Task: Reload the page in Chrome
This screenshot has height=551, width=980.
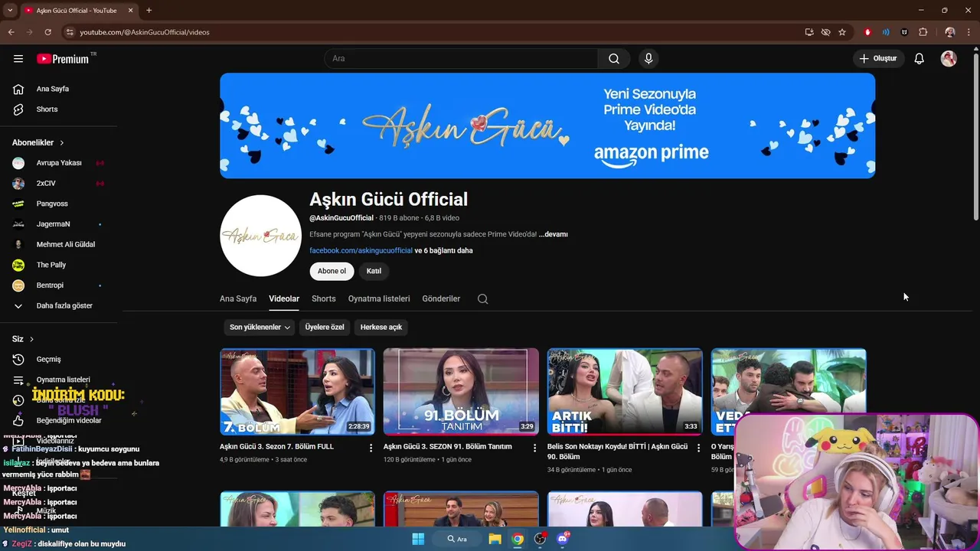Action: point(47,32)
